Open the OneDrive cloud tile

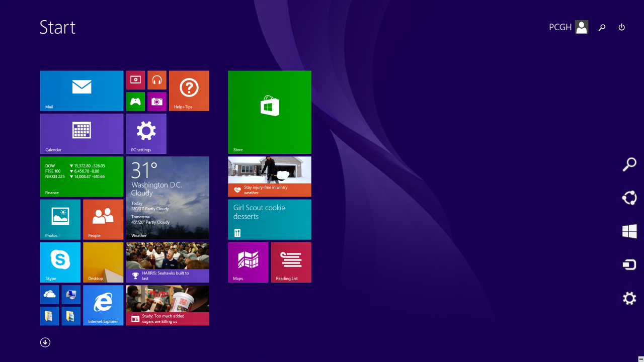50,295
